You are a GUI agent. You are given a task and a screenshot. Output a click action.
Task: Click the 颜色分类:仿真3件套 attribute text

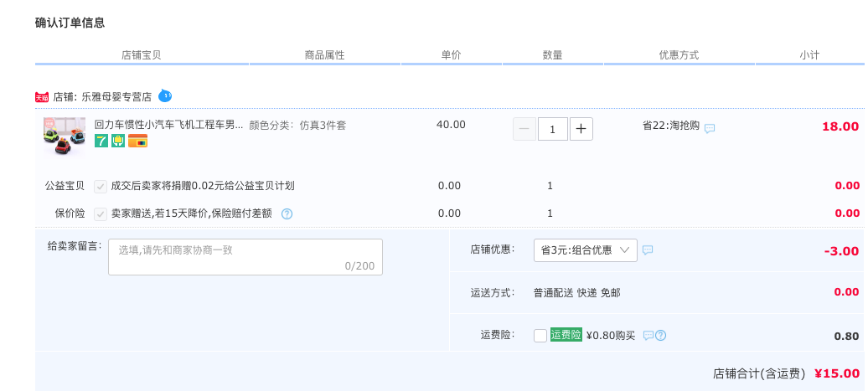click(x=297, y=126)
